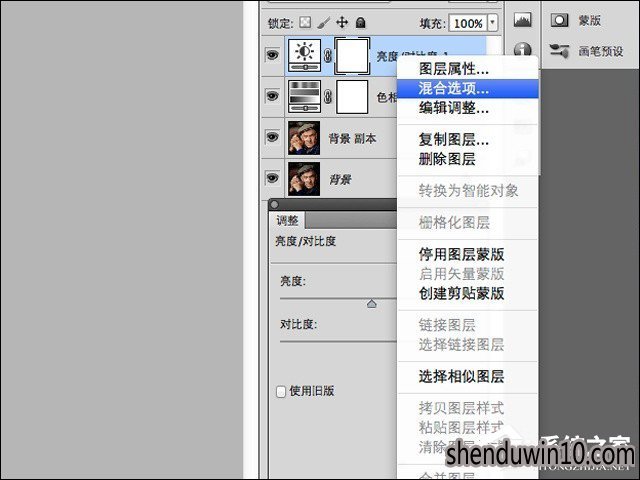Choose 图层属性... from context menu
Screen dimensions: 640x480
(468, 69)
